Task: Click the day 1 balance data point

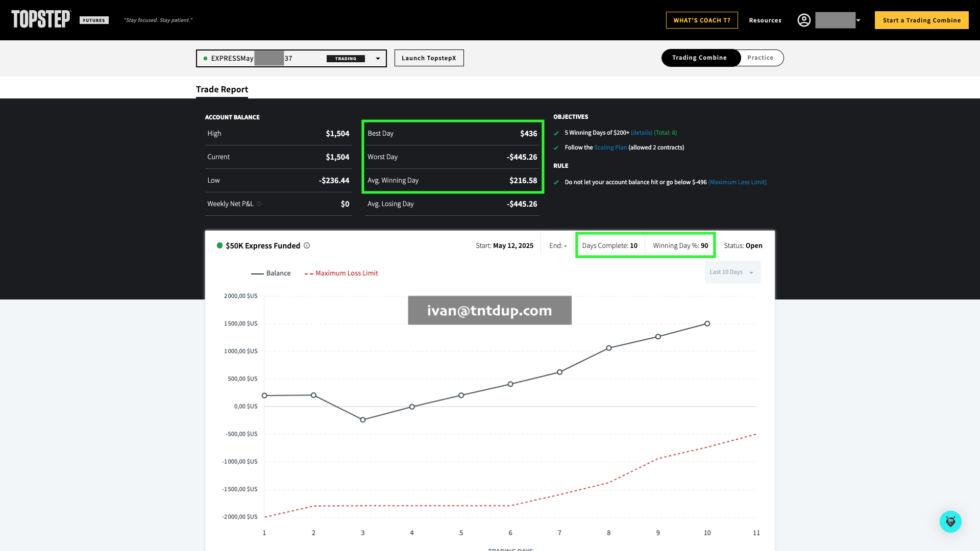Action: pos(264,395)
